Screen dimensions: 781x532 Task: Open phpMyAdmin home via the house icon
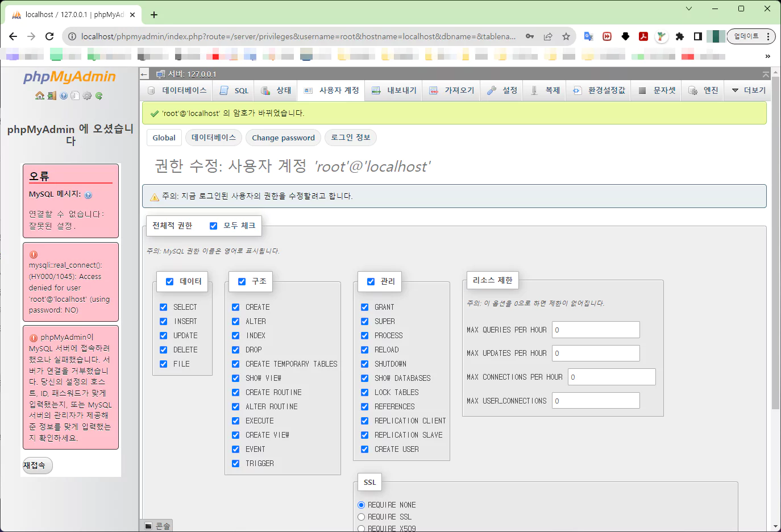tap(40, 95)
